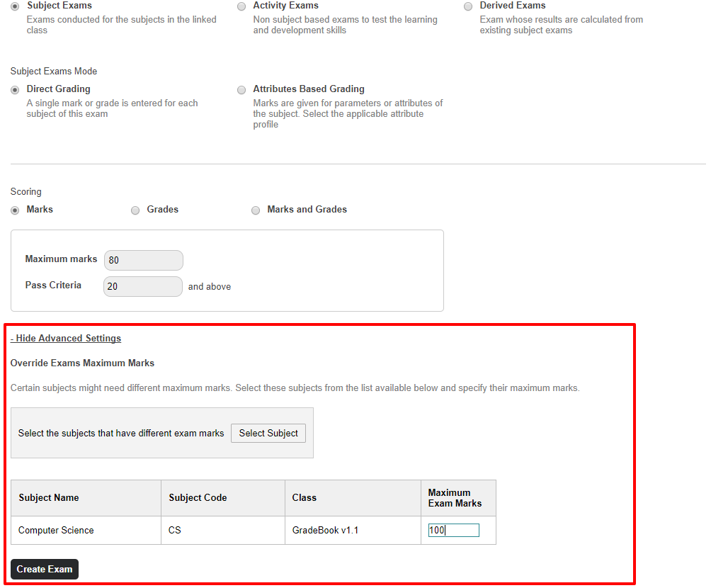Click the GradeBook v1.1 class cell
Screen dimensions: 711x588
click(325, 530)
